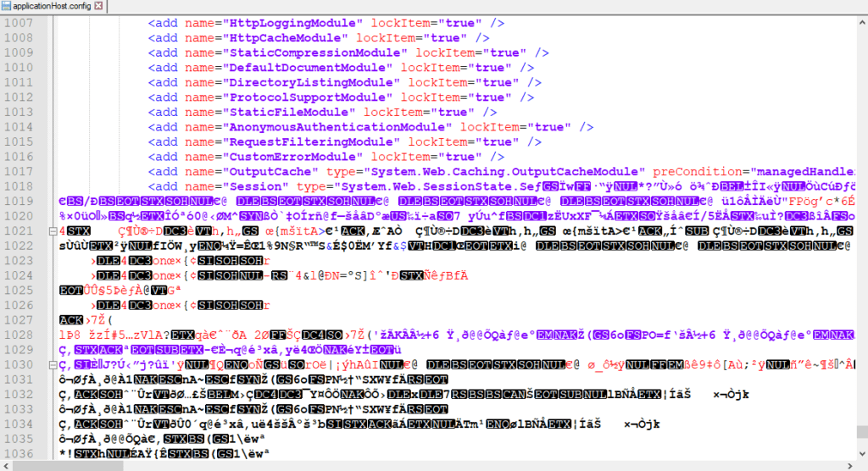This screenshot has height=471, width=868.
Task: Click the "DefaultDocumentModule" text
Action: 307,68
